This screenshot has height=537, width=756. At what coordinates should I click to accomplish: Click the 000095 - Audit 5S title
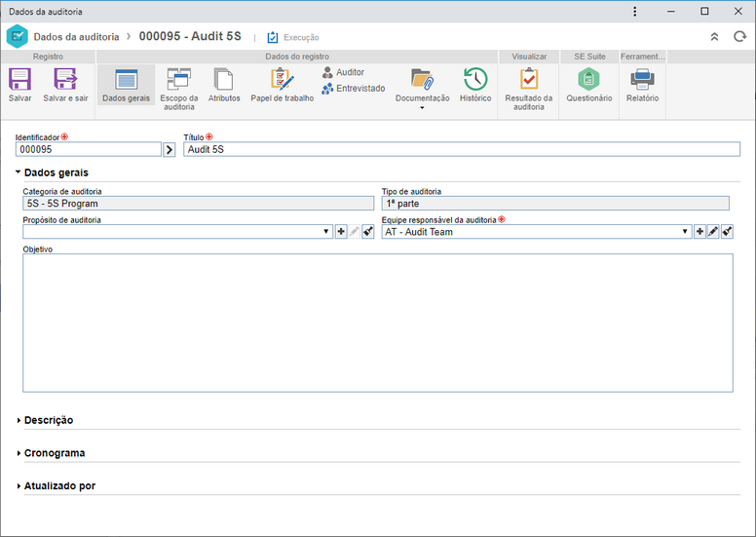[190, 37]
